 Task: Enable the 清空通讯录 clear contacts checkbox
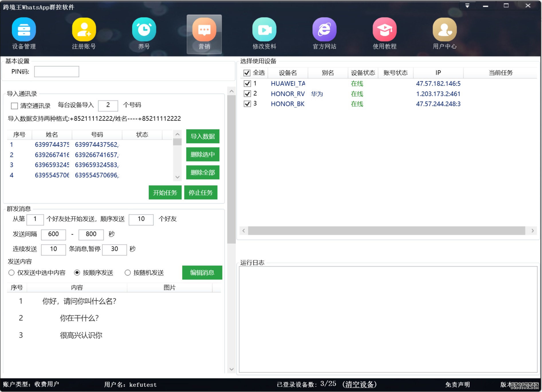coord(14,106)
